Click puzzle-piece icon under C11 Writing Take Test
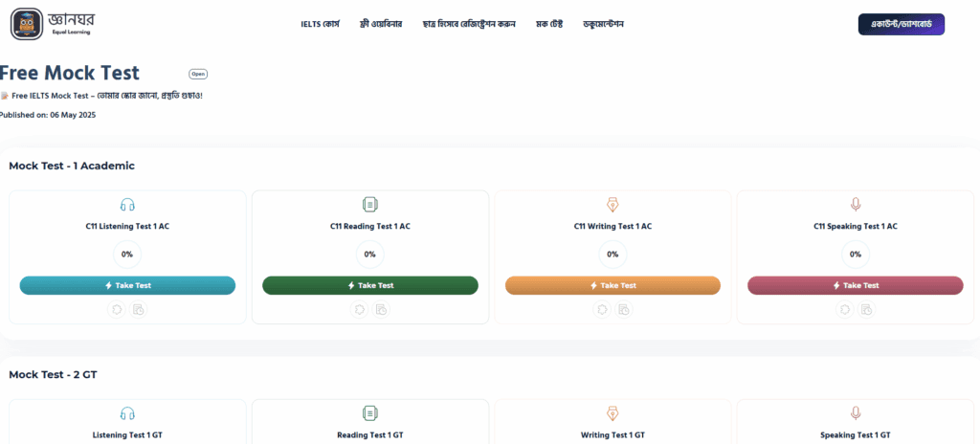Screen dimensions: 980x444 click(602, 309)
